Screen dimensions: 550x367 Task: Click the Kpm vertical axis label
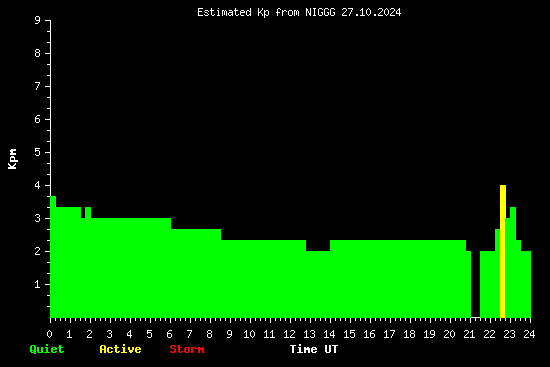click(x=12, y=159)
